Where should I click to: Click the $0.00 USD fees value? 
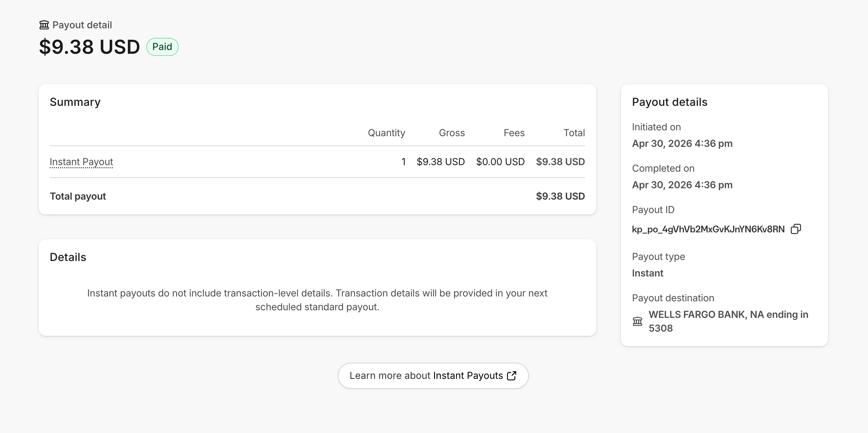pos(500,162)
